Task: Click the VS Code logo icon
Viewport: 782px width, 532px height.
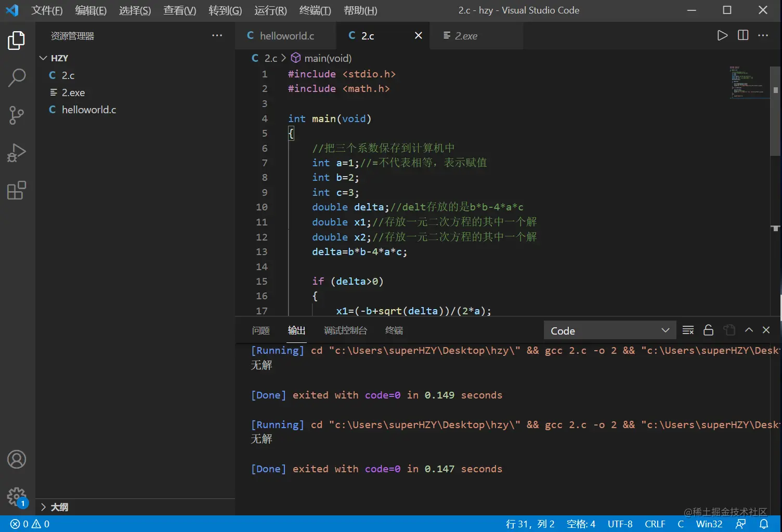Action: [x=12, y=10]
